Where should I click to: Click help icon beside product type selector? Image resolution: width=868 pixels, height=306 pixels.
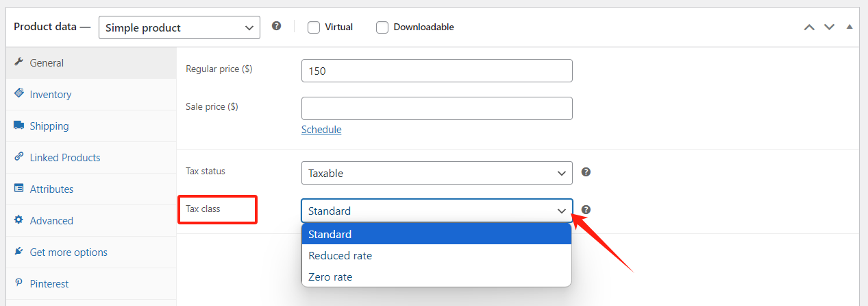(276, 26)
